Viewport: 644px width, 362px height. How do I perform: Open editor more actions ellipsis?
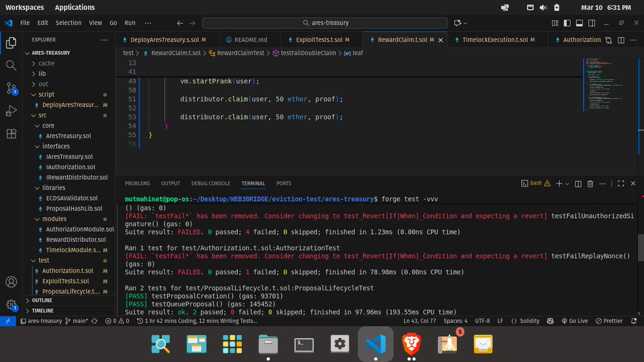633,40
